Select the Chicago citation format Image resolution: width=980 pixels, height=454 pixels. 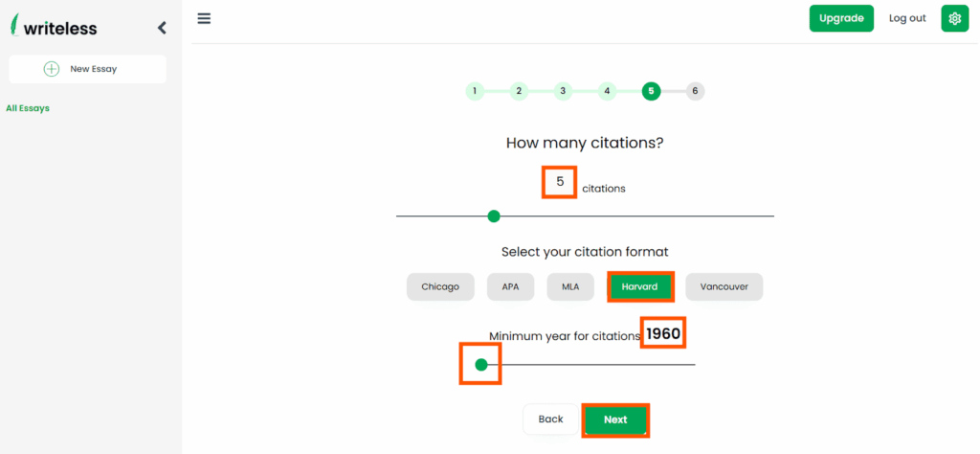pos(440,287)
